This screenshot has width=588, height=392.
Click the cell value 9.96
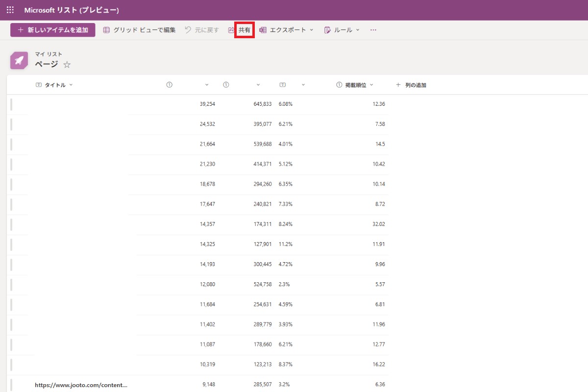(380, 264)
